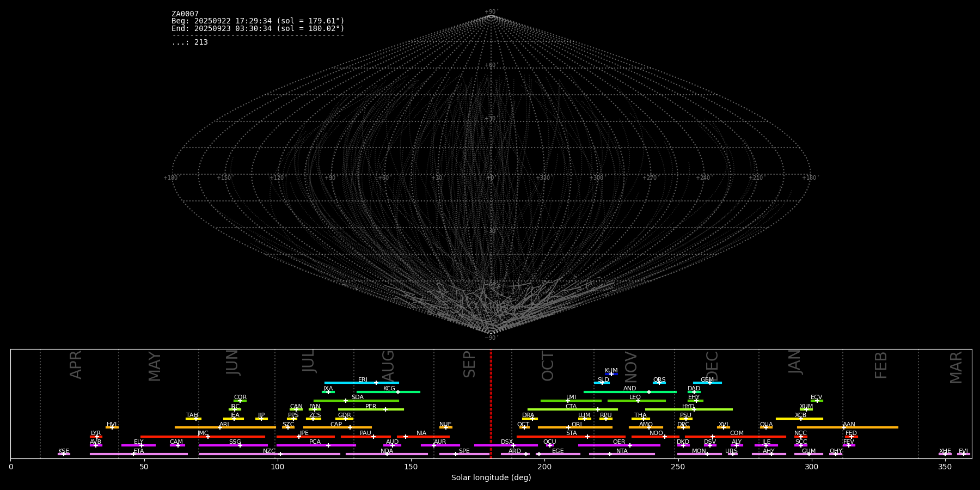Click the purple OER shower bar
Image resolution: width=980 pixels, height=490 pixels.
pyautogui.click(x=619, y=445)
